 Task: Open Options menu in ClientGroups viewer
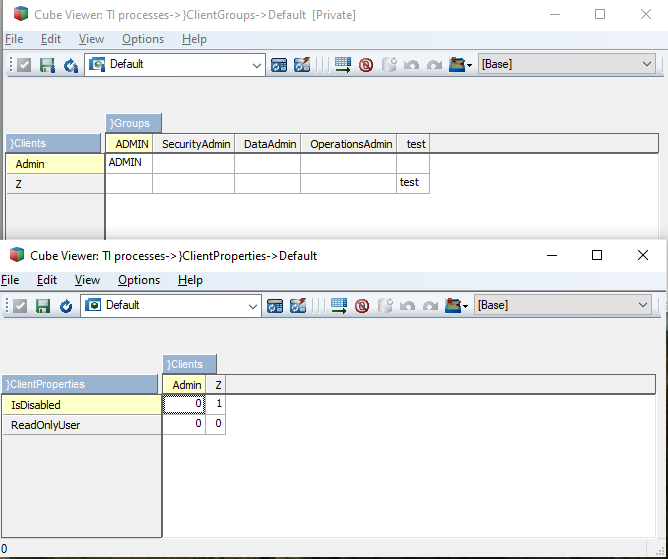pos(142,39)
